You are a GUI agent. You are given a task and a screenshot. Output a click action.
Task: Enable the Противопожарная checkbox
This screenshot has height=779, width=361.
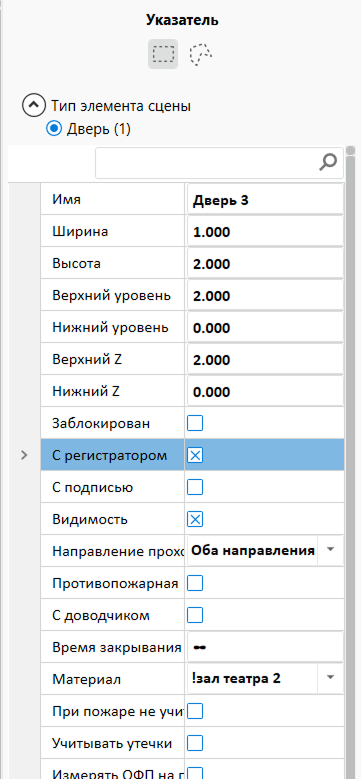click(x=195, y=583)
